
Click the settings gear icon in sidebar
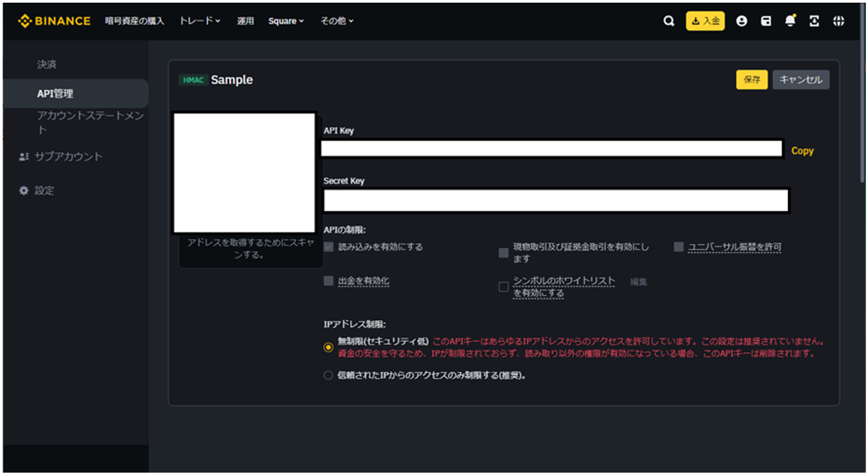click(24, 191)
